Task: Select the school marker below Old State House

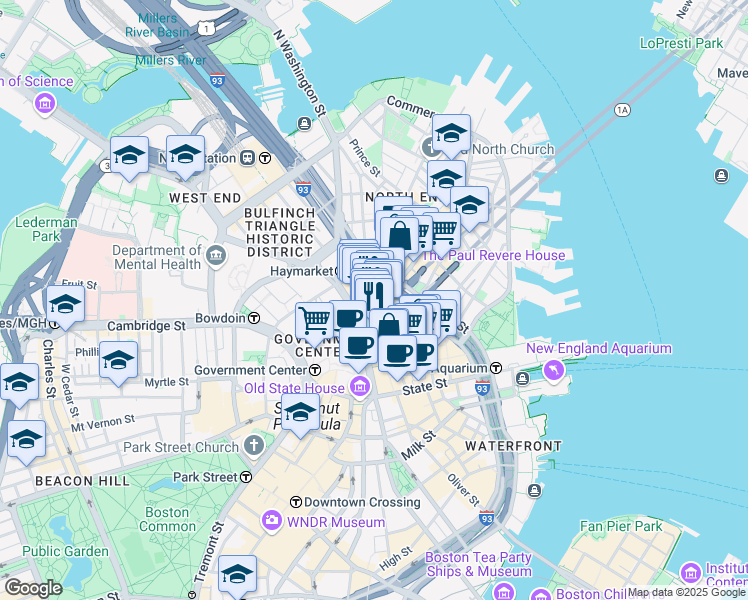Action: point(300,414)
